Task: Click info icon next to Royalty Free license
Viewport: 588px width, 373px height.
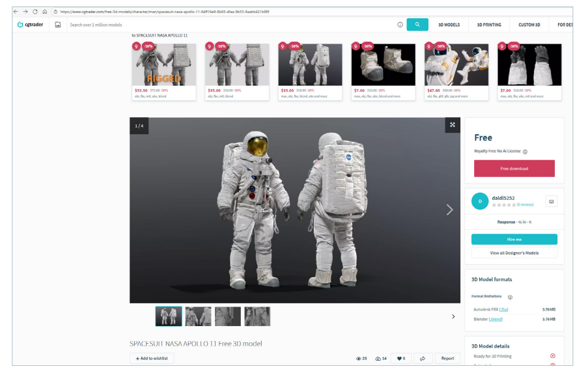Action: 525,152
